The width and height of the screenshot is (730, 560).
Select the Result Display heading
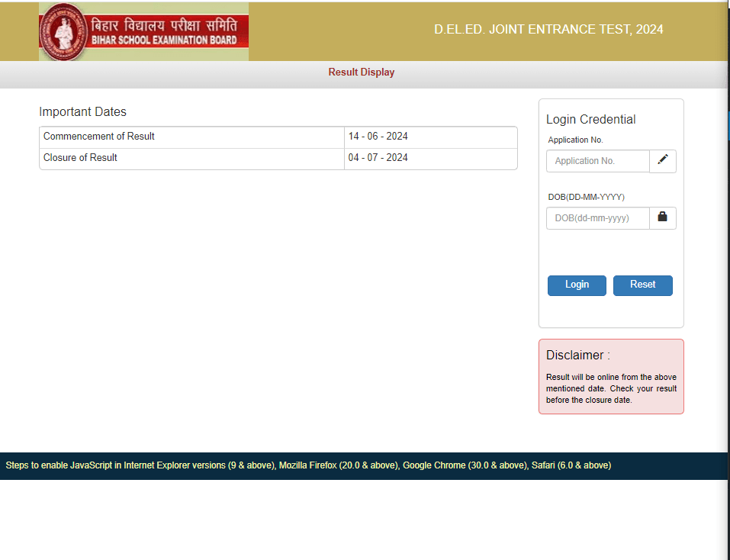(362, 72)
